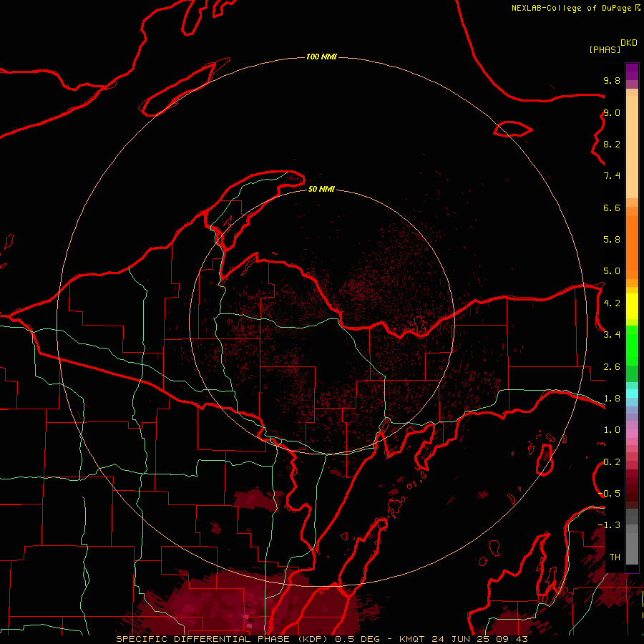
Task: Click the 8.2 value on the scale
Action: tap(612, 144)
